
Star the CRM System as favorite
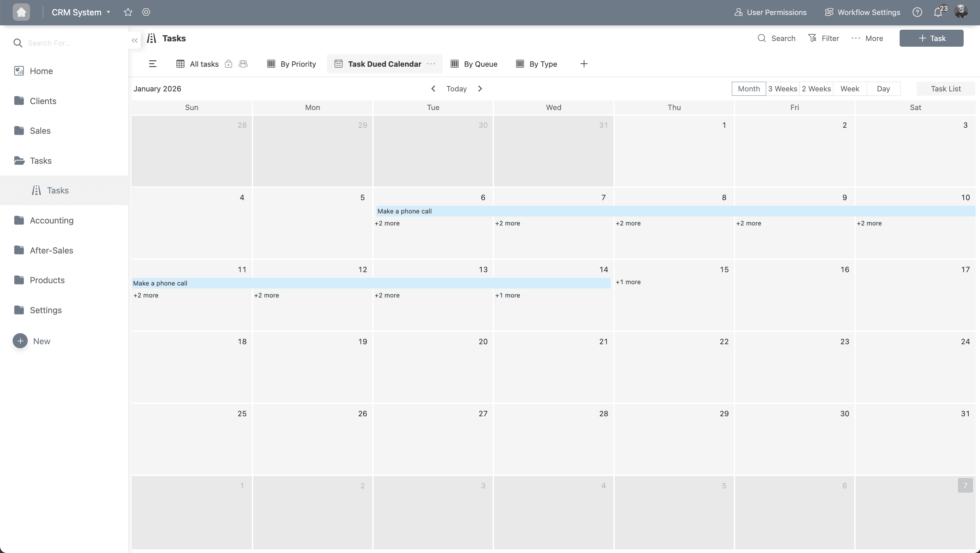(128, 12)
